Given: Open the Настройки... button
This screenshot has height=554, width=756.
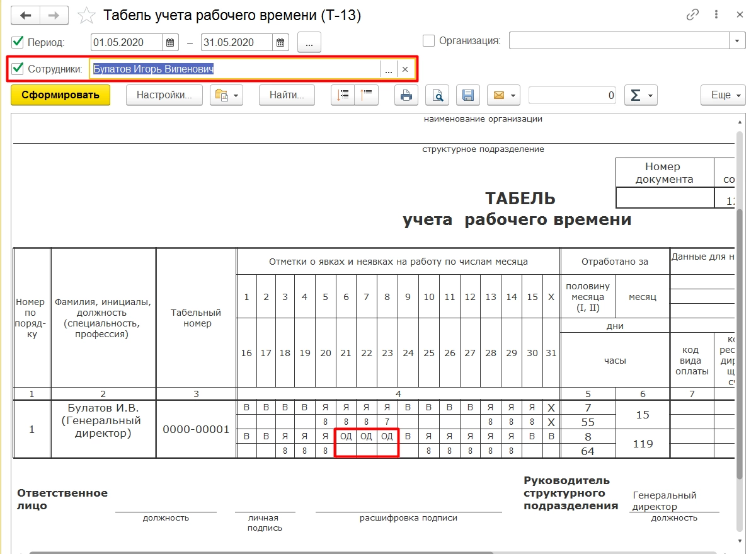Looking at the screenshot, I should (164, 95).
